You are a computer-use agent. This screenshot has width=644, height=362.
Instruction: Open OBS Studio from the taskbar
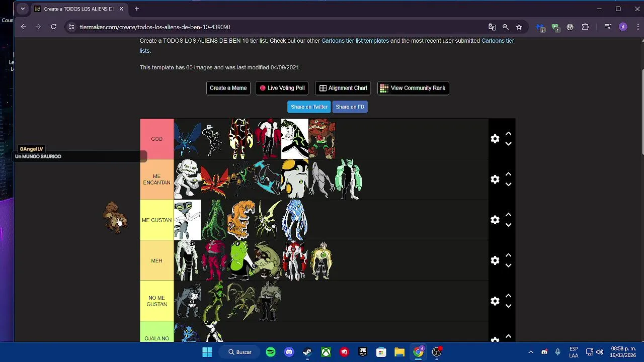[437, 352]
